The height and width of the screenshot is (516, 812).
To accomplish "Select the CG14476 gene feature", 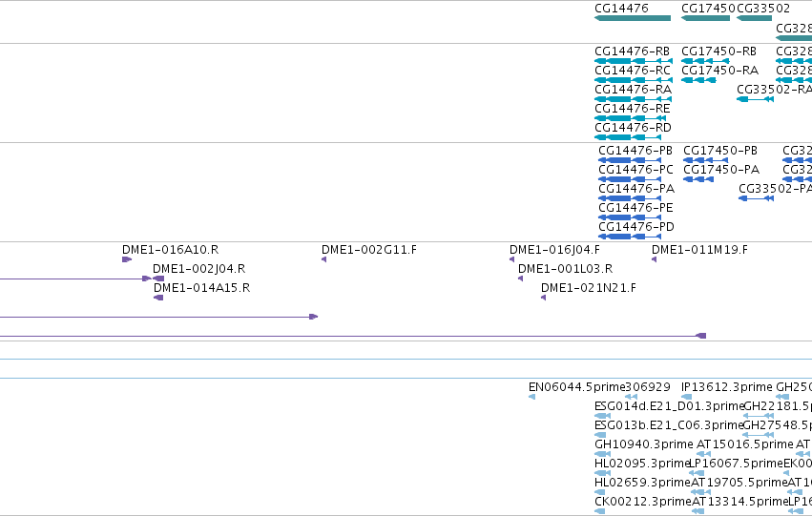I will coord(633,18).
